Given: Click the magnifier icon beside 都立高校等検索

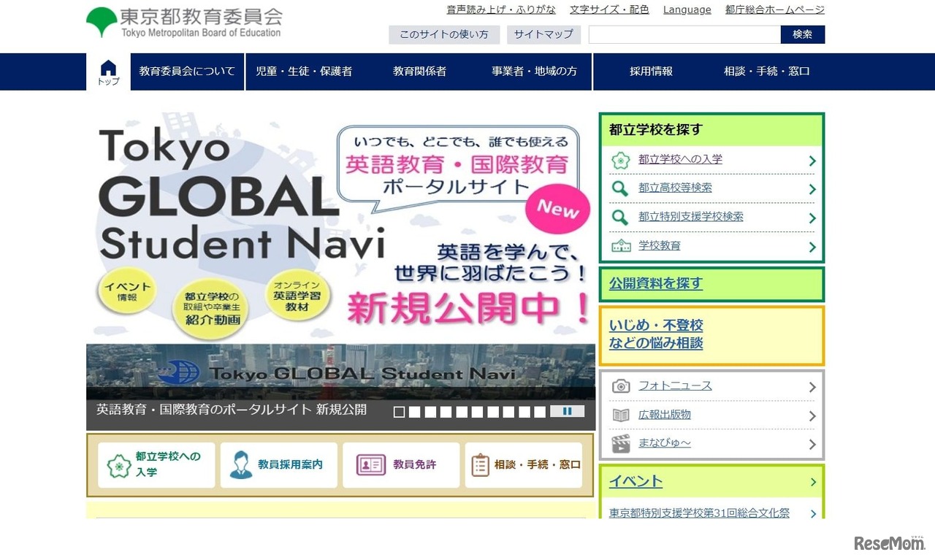Looking at the screenshot, I should click(x=620, y=188).
